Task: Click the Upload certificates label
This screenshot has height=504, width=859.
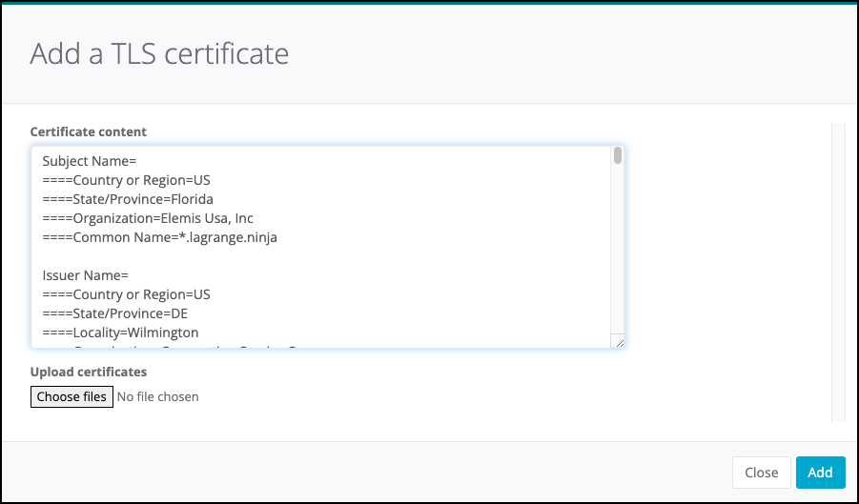Action: point(89,372)
